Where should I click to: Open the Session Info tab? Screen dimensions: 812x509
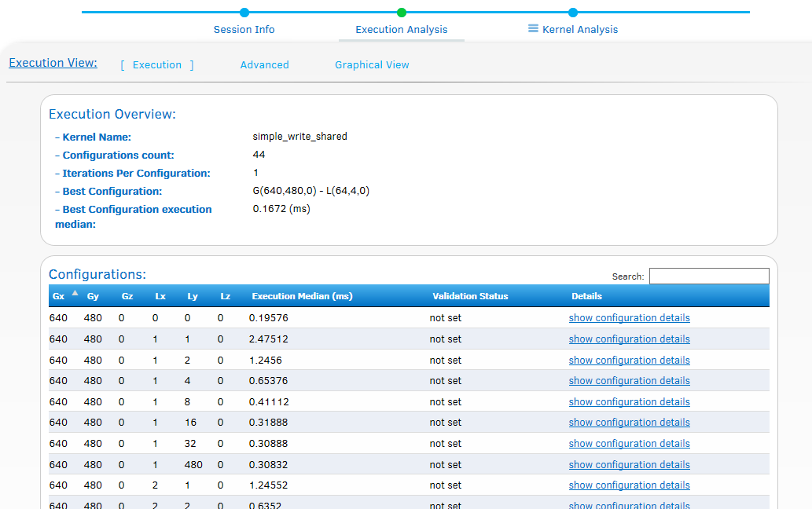(244, 30)
